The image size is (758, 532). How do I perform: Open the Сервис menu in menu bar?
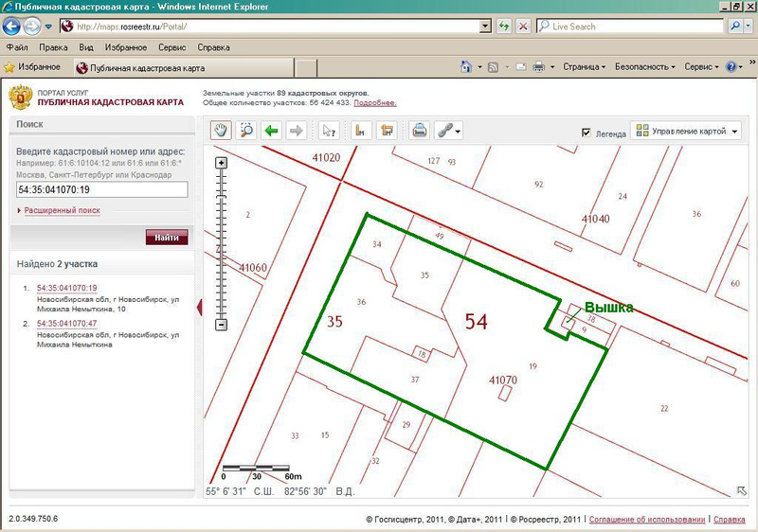pos(171,46)
